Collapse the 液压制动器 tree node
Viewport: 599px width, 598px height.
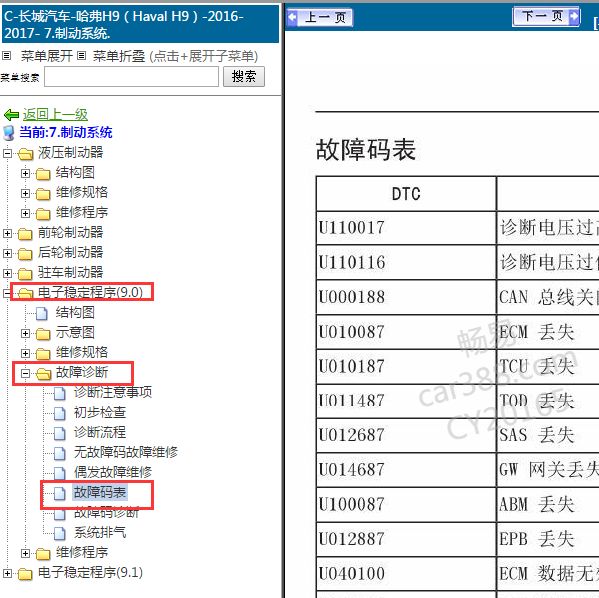pos(7,154)
